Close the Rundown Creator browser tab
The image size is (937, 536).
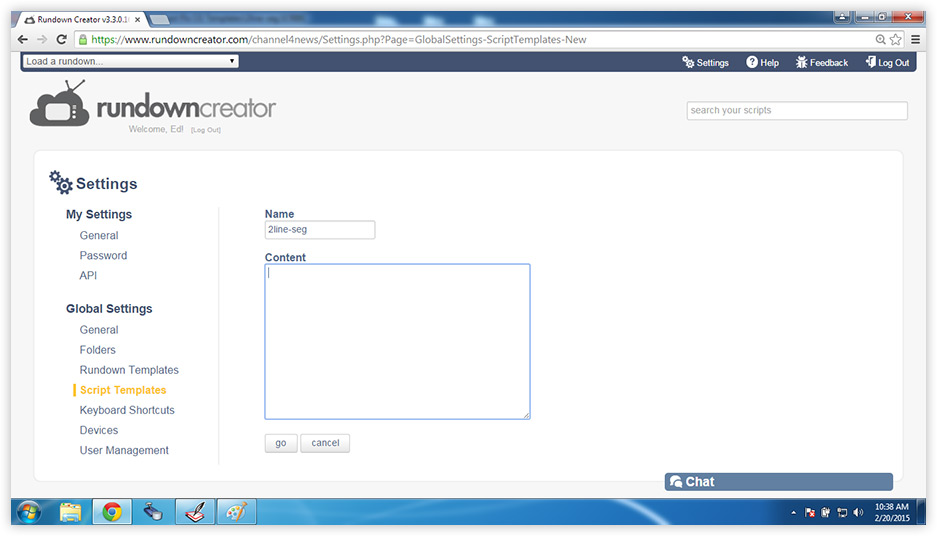tap(137, 20)
